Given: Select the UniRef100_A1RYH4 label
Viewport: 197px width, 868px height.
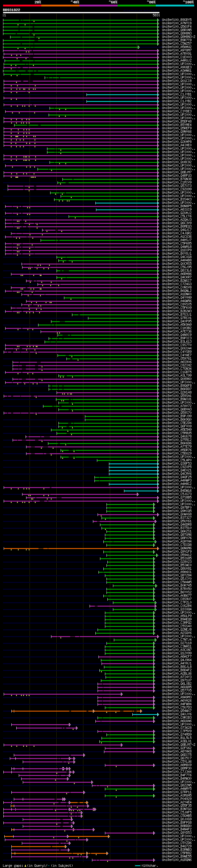Looking at the screenshot, I should tap(177, 542).
